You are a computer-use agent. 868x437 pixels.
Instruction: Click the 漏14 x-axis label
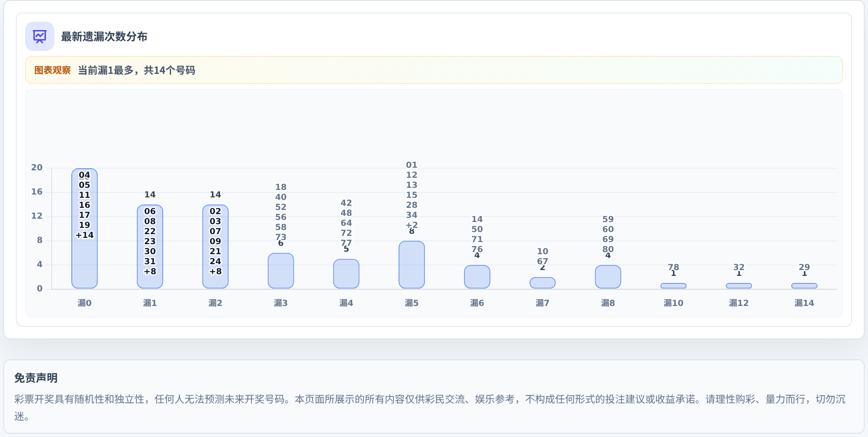coord(804,303)
